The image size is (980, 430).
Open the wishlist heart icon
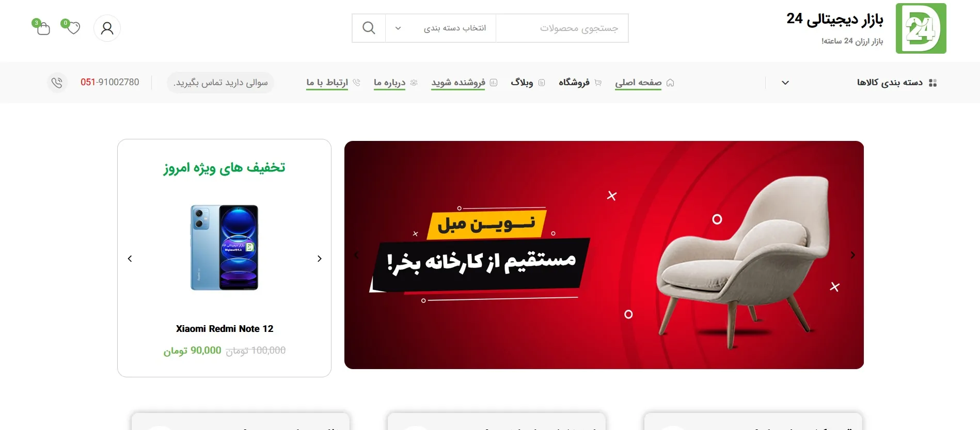73,27
